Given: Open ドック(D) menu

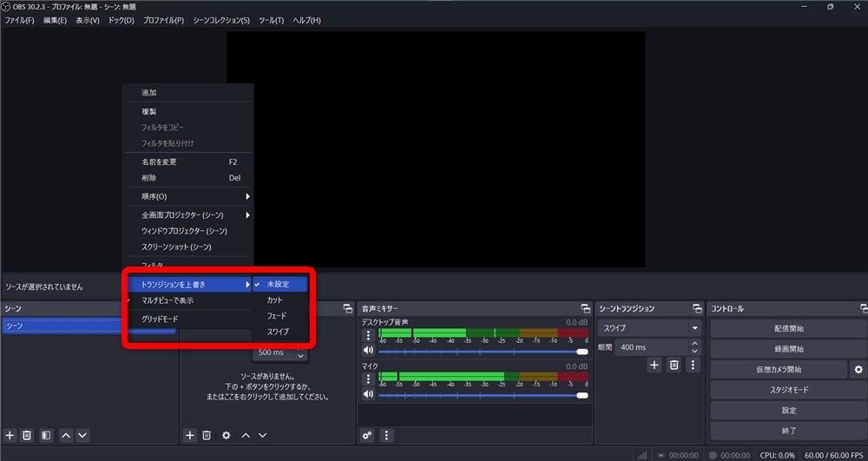Looking at the screenshot, I should click(x=122, y=21).
